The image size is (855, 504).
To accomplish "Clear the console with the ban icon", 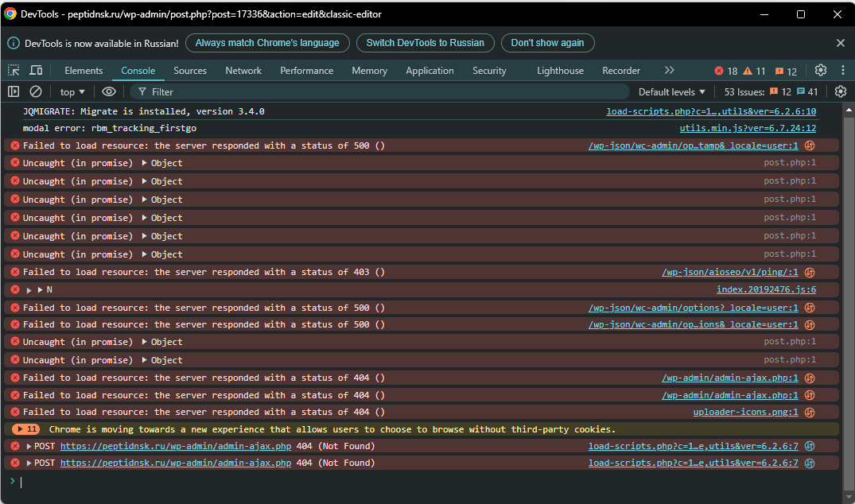I will 36,91.
